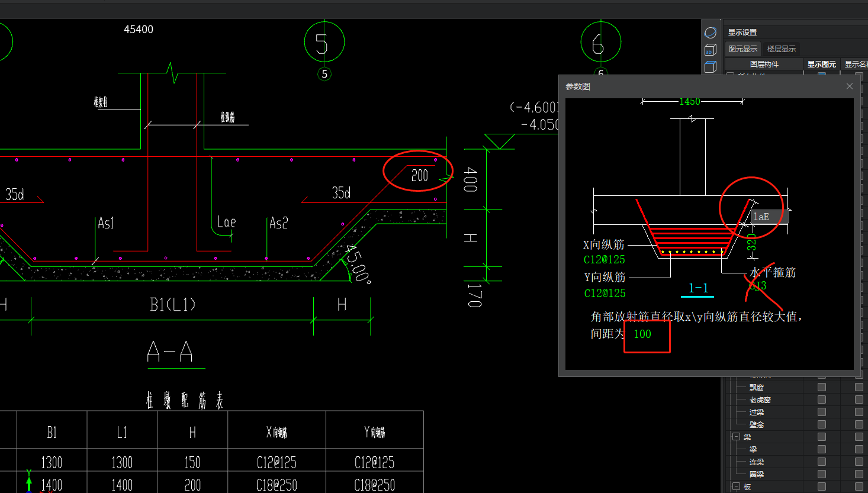Select the 连梁 tree row
This screenshot has width=868, height=493.
click(757, 462)
